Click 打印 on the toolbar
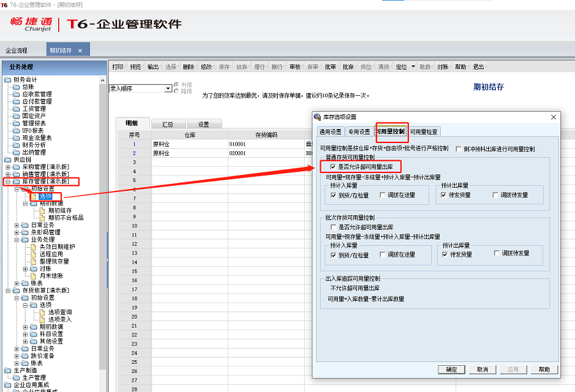This screenshot has width=575, height=392. [118, 66]
